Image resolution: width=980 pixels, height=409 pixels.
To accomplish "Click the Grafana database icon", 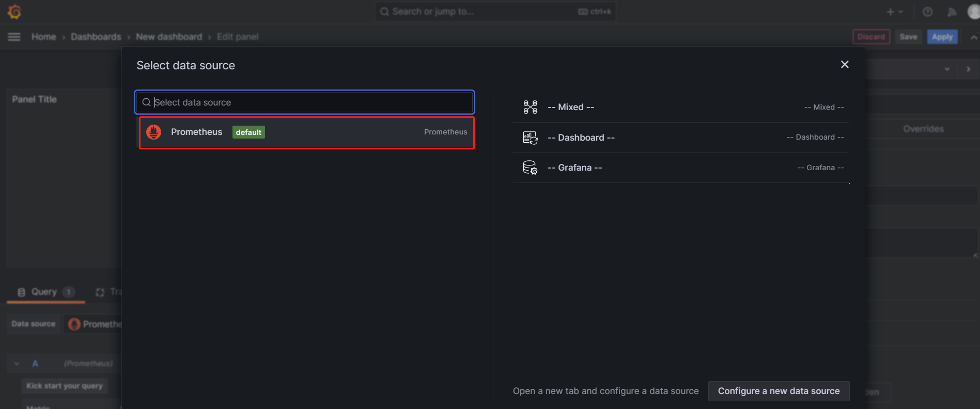I will click(x=531, y=168).
